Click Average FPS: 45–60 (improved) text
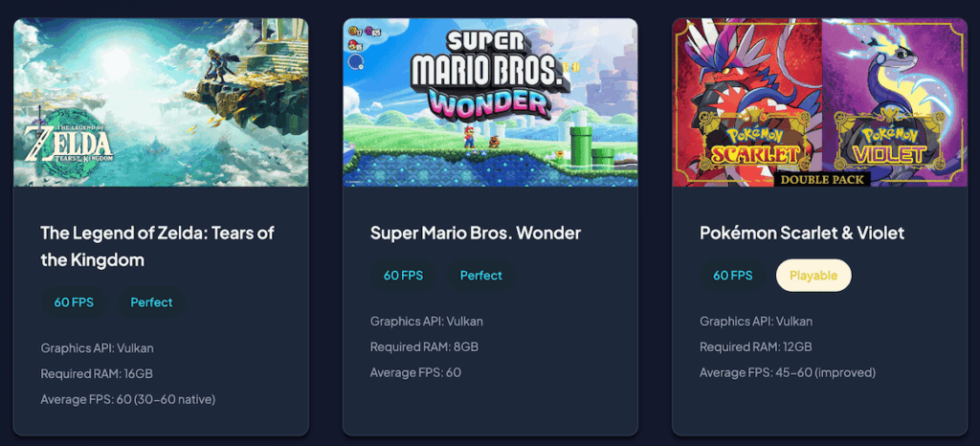 coord(787,372)
